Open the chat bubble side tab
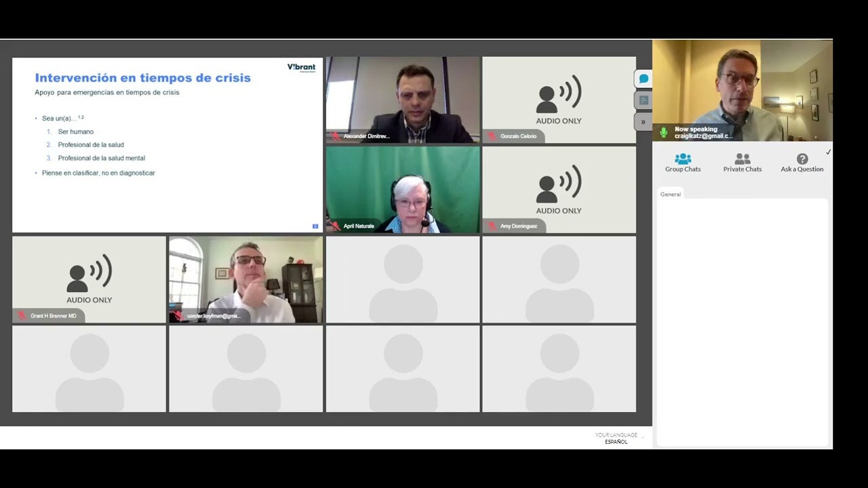Screen dimensions: 868x488 643,79
